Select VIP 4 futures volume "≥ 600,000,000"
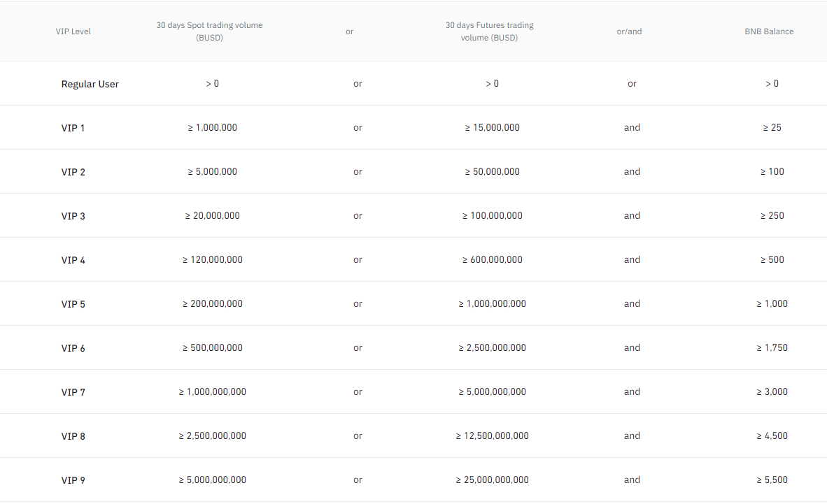This screenshot has height=504, width=827. 492,259
